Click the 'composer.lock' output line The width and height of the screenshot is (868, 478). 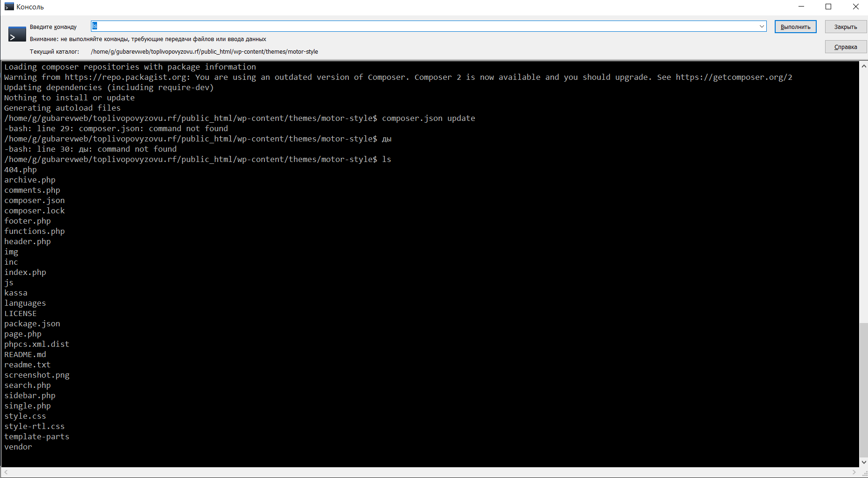click(x=35, y=211)
